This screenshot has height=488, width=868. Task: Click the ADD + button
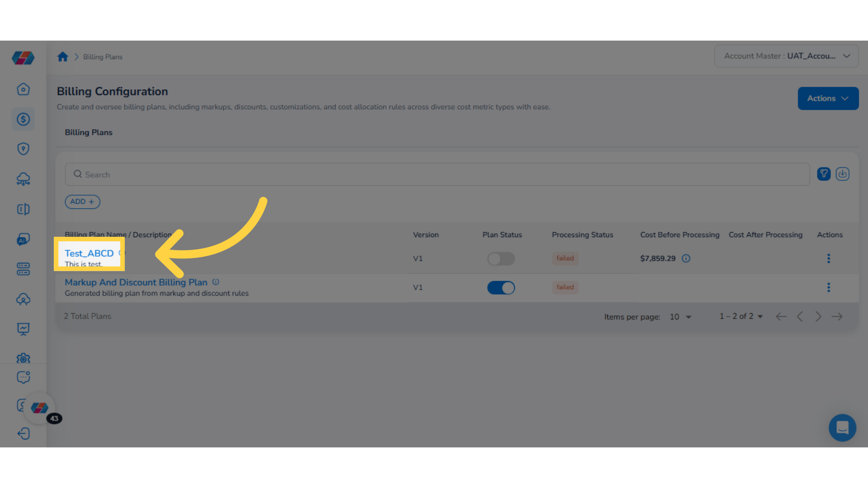(x=82, y=202)
